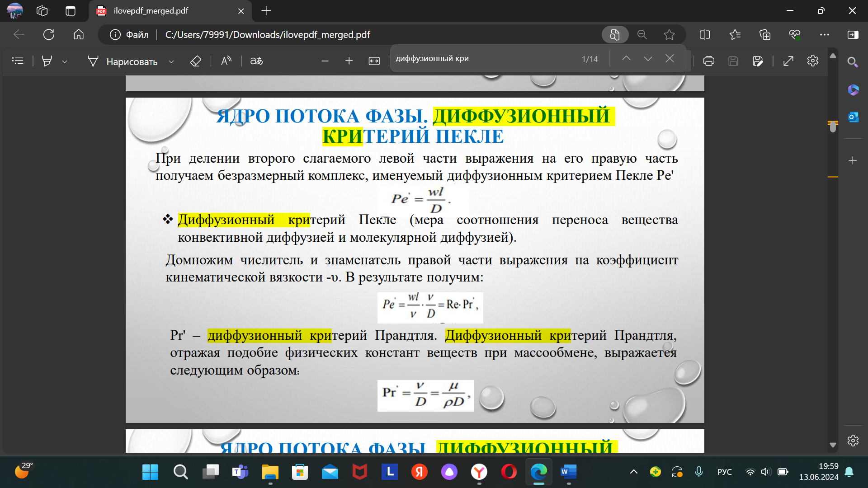The height and width of the screenshot is (488, 868).
Task: Open the weather widget 29°
Action: tap(24, 470)
